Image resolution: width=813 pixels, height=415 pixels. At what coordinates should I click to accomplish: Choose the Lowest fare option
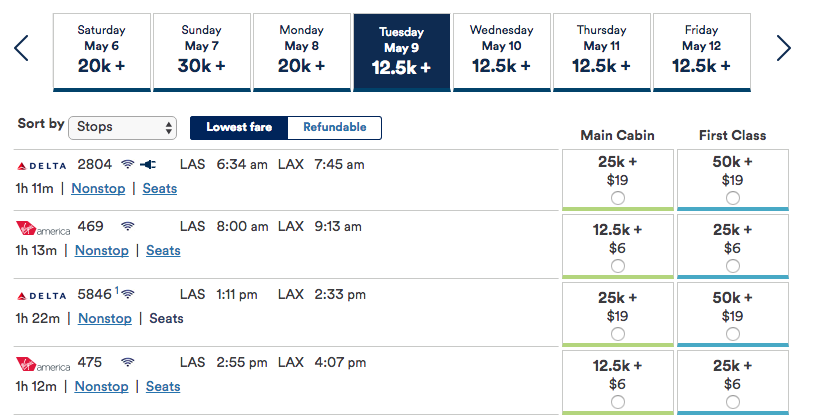(240, 127)
